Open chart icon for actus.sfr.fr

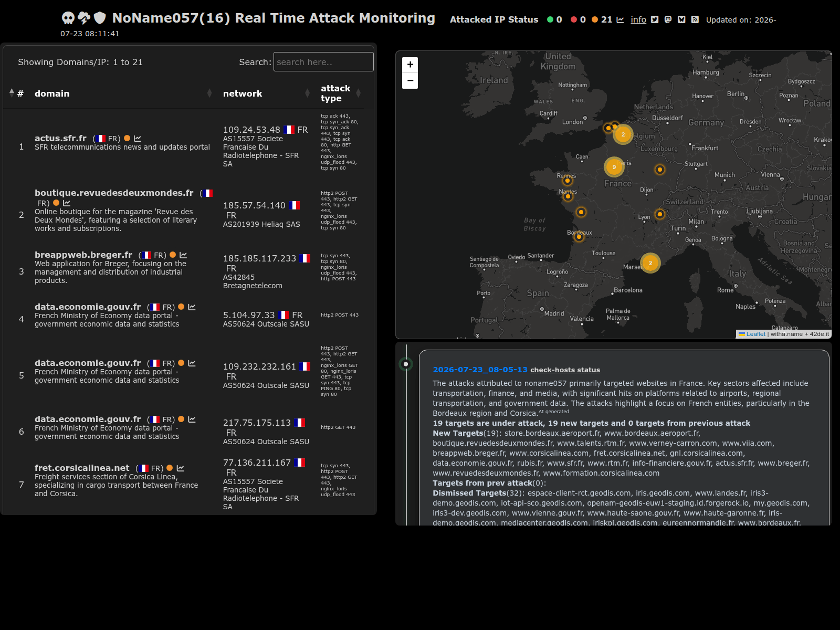pos(138,139)
